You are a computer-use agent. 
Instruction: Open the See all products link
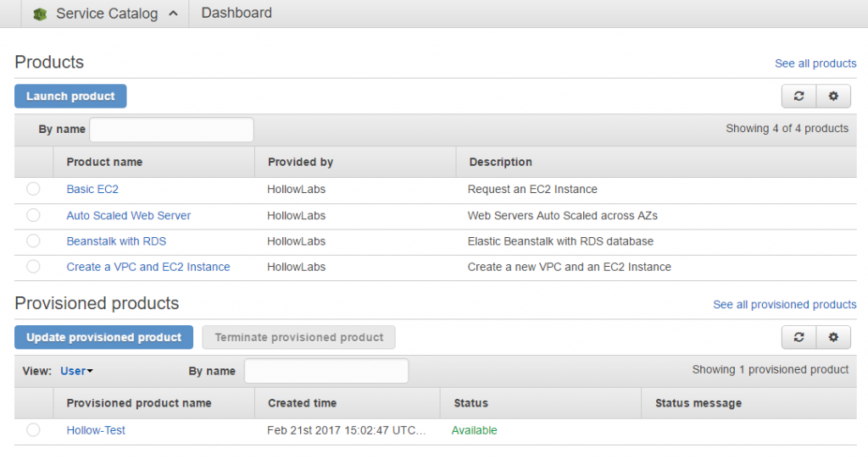[x=815, y=64]
